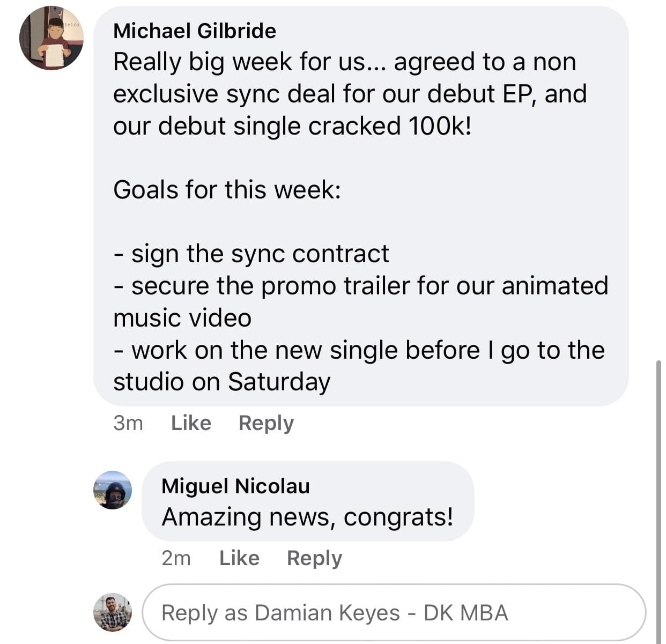This screenshot has width=666, height=644.
Task: Click the 3m timestamp on Michael's comment
Action: 128,423
